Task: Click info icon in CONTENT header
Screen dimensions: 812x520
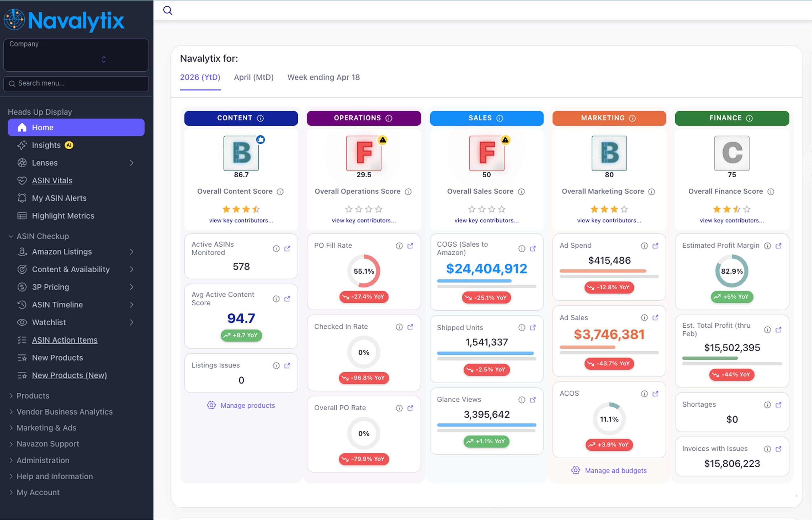Action: [x=260, y=118]
